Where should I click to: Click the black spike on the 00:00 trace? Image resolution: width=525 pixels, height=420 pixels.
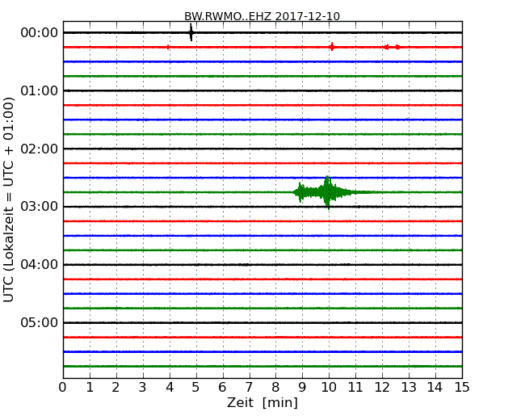[191, 32]
